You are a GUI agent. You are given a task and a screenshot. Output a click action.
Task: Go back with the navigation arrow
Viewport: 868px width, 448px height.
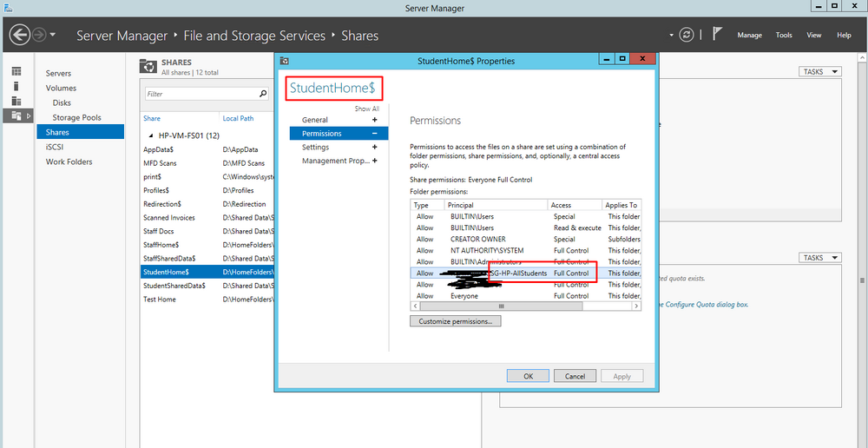tap(20, 36)
